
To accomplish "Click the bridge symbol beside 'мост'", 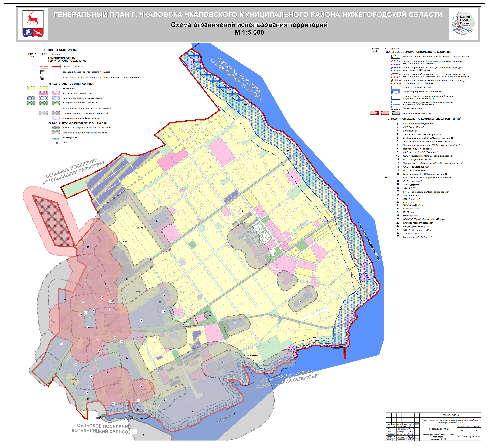I will [56, 143].
